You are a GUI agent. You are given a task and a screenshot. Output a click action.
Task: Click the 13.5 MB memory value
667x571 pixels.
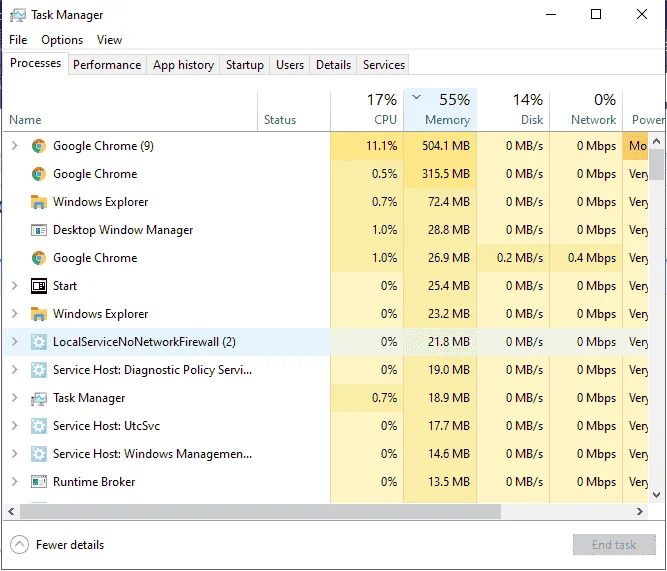(449, 482)
